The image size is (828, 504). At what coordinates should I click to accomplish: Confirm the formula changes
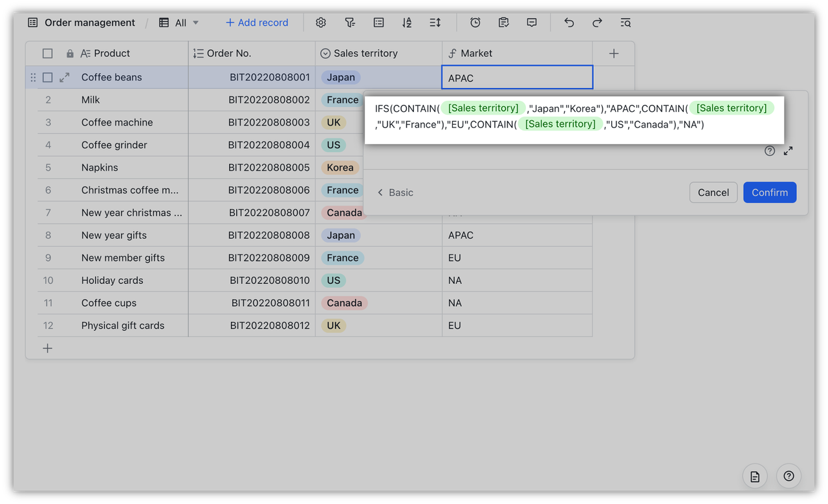(x=770, y=192)
